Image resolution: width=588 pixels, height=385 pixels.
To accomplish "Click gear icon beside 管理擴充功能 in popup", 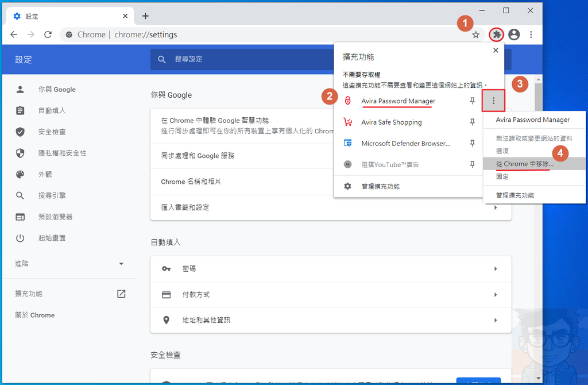I will click(x=347, y=186).
